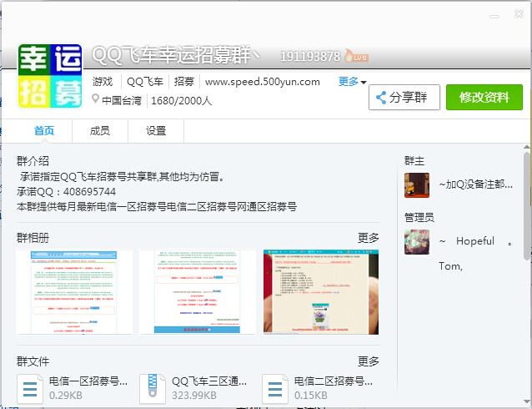Click the 管理员 heading
This screenshot has height=409, width=532.
click(419, 217)
